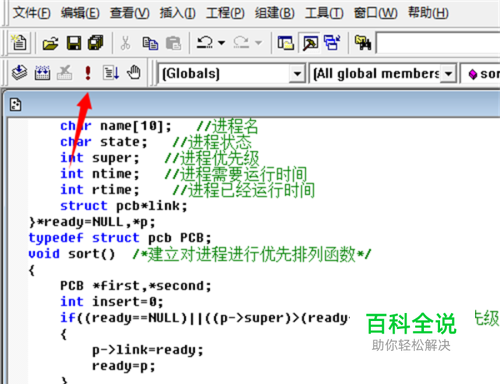
Task: Click the red exclamation Execute Program icon
Action: pyautogui.click(x=88, y=72)
